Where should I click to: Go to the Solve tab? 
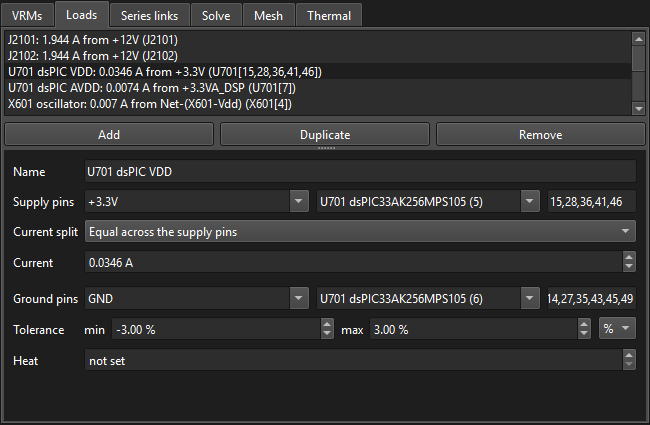point(216,16)
